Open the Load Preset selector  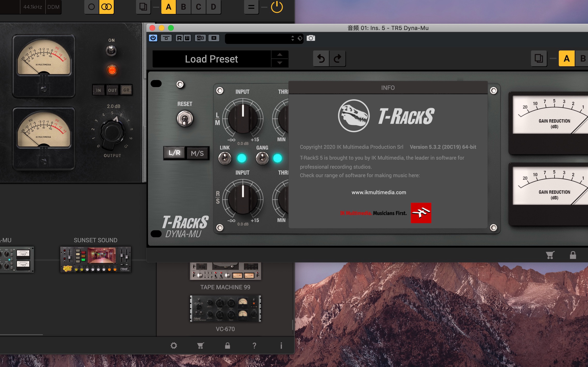(212, 59)
